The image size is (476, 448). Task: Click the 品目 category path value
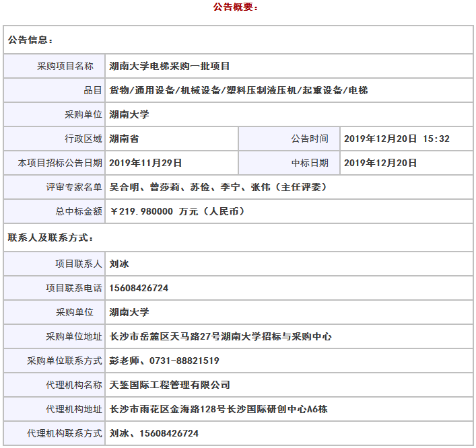pyautogui.click(x=238, y=90)
